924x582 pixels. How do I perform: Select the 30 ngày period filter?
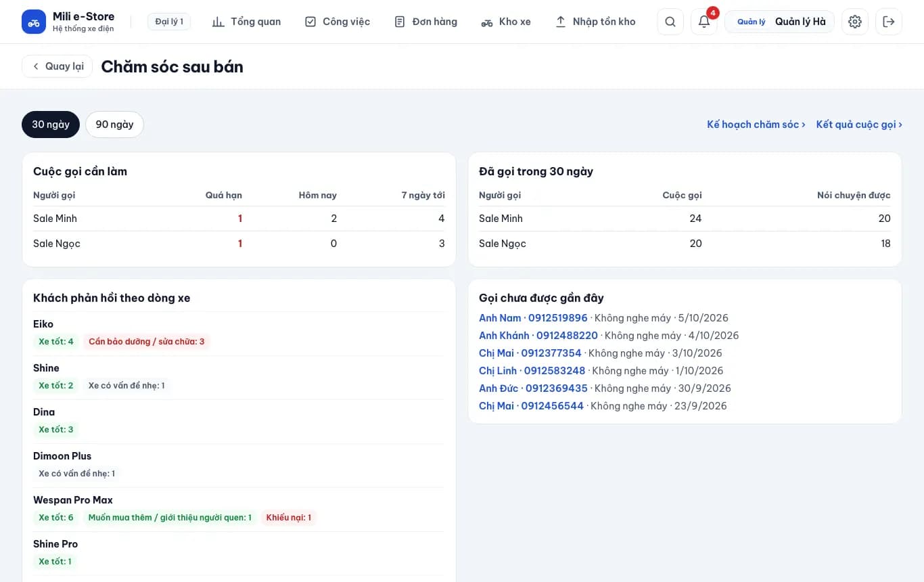(51, 125)
